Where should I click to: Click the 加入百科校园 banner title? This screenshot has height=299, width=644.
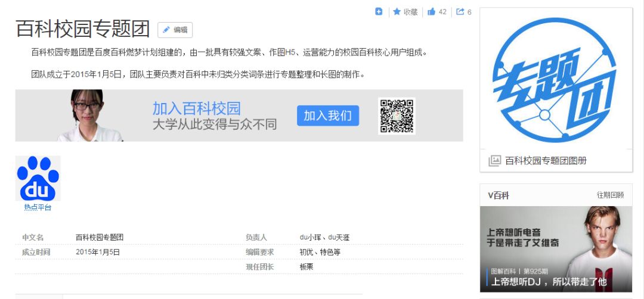pos(197,108)
